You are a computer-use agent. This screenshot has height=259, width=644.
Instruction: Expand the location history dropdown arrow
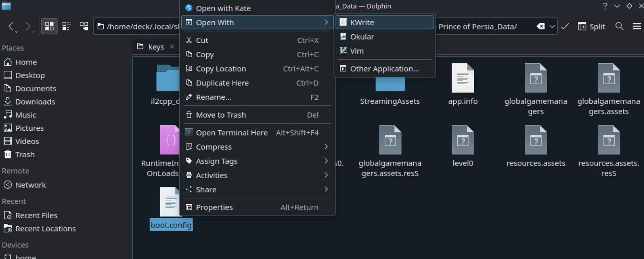(x=552, y=27)
